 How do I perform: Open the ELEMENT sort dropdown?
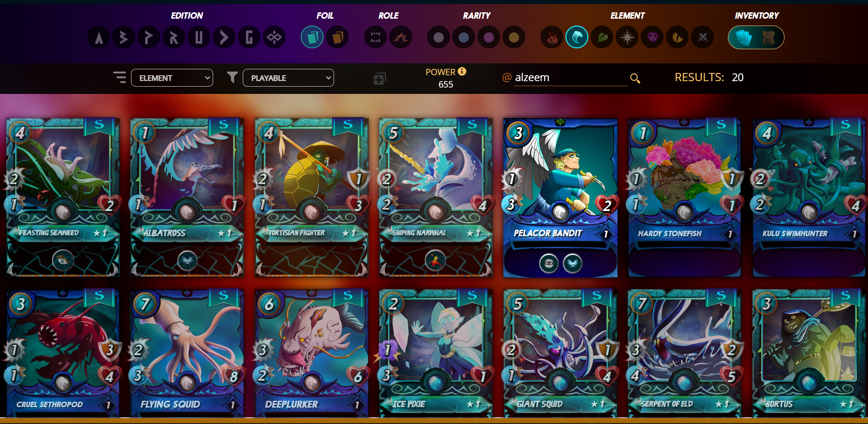pos(172,78)
